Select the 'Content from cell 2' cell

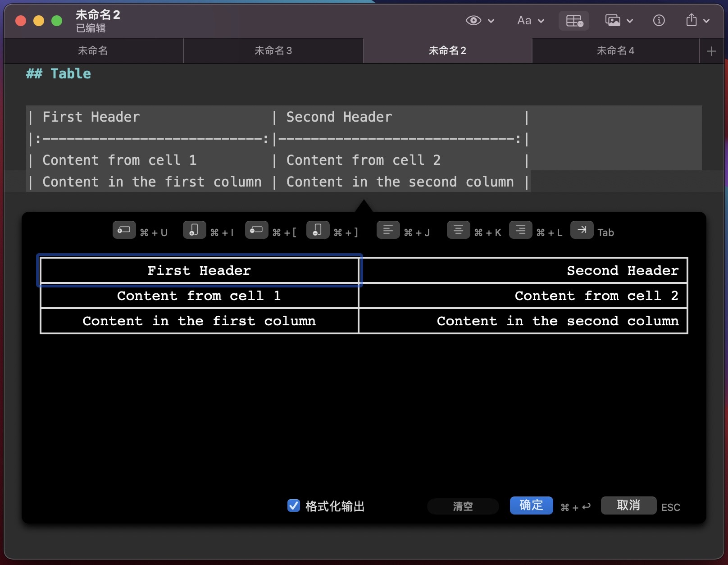pyautogui.click(x=523, y=296)
